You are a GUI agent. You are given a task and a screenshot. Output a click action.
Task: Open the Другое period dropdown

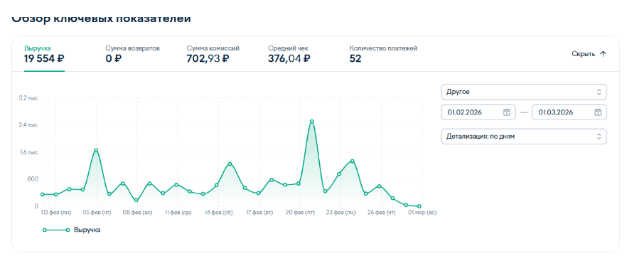[524, 92]
